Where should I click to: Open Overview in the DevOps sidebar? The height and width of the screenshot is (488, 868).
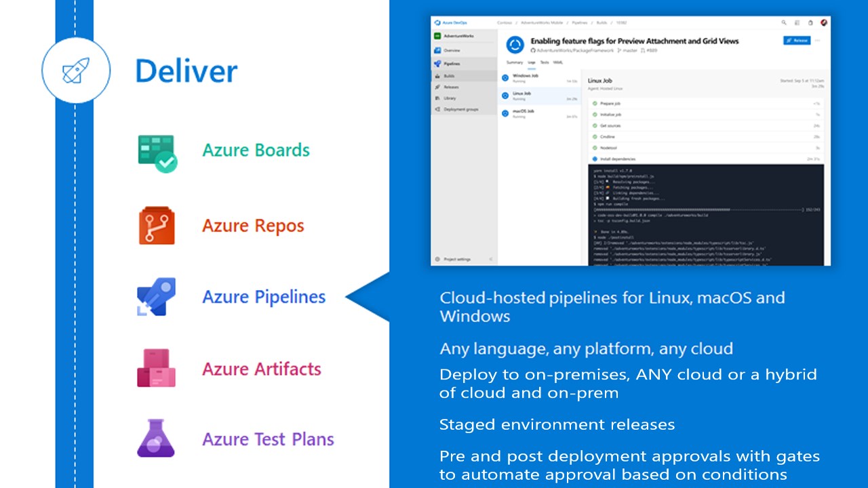[464, 51]
